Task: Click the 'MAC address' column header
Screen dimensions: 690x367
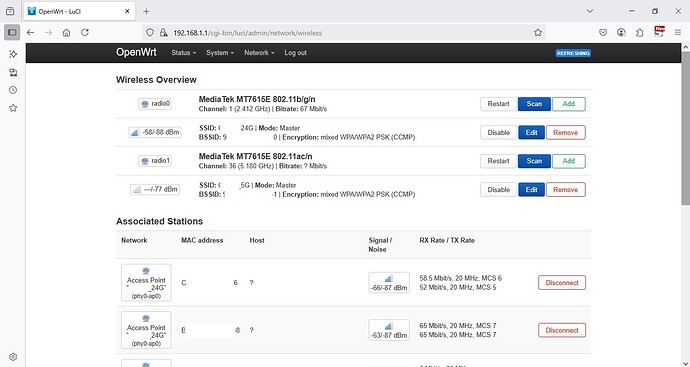Action: 202,240
